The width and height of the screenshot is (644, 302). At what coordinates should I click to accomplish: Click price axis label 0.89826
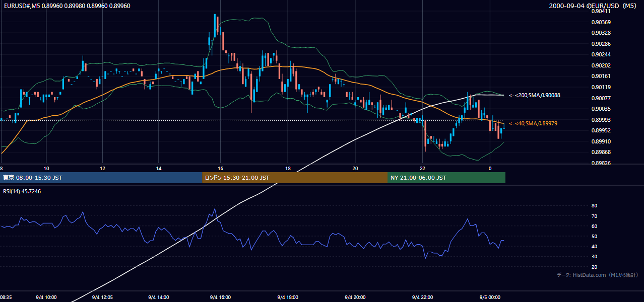tap(601, 163)
